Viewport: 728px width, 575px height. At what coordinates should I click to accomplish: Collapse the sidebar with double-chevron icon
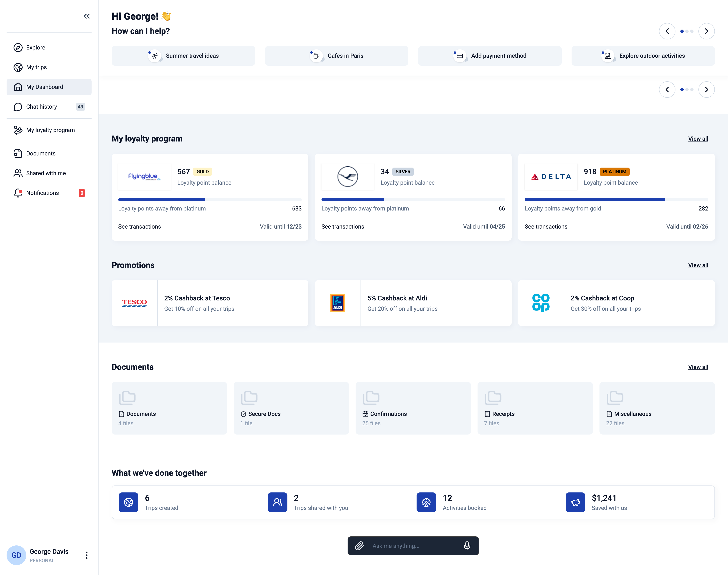[86, 16]
